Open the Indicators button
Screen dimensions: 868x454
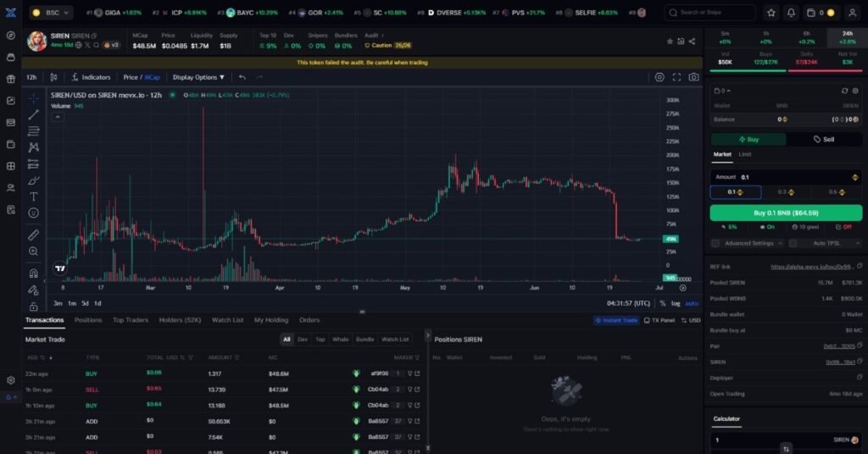[x=91, y=77]
